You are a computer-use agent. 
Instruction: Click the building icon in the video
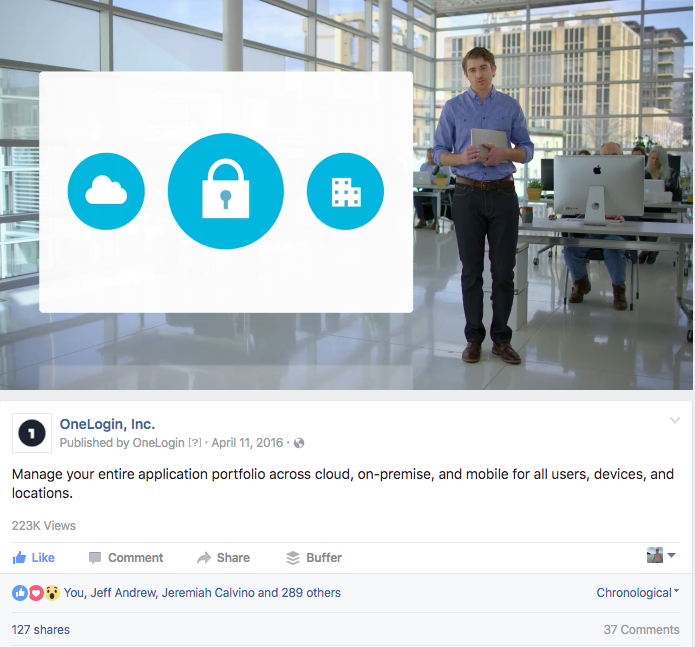(x=345, y=191)
